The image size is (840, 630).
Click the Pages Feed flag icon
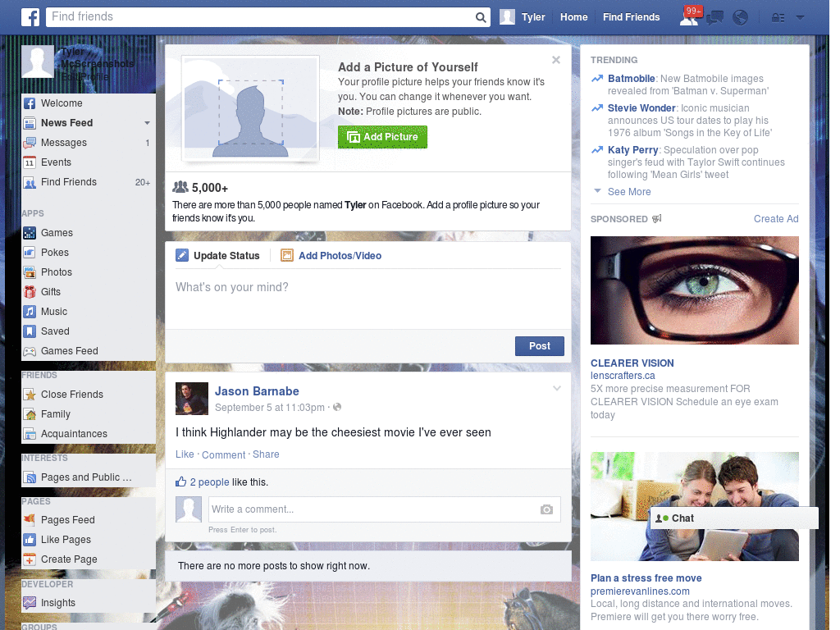30,519
